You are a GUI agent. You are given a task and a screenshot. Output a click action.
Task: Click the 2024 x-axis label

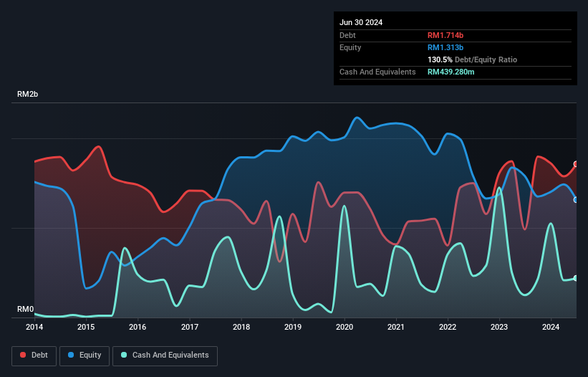point(551,327)
